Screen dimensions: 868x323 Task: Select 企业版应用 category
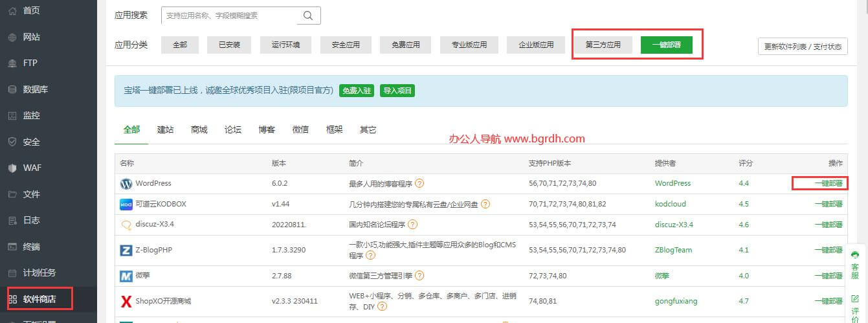[537, 45]
